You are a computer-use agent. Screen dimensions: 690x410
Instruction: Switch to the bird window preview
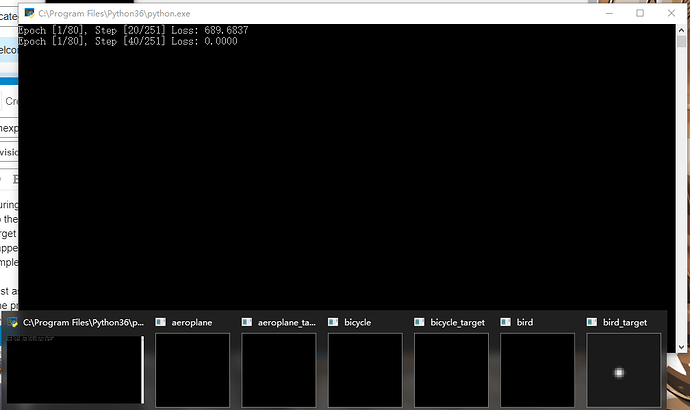(536, 370)
